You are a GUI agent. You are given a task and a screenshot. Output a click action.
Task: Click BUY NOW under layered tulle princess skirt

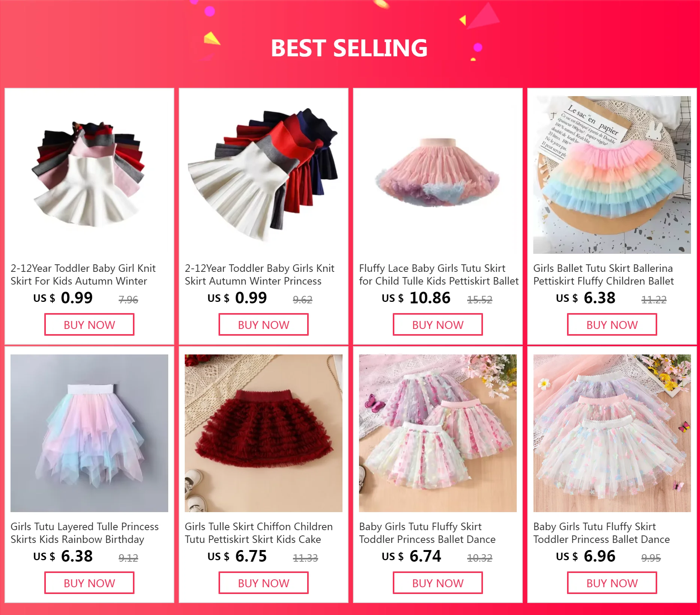89,583
